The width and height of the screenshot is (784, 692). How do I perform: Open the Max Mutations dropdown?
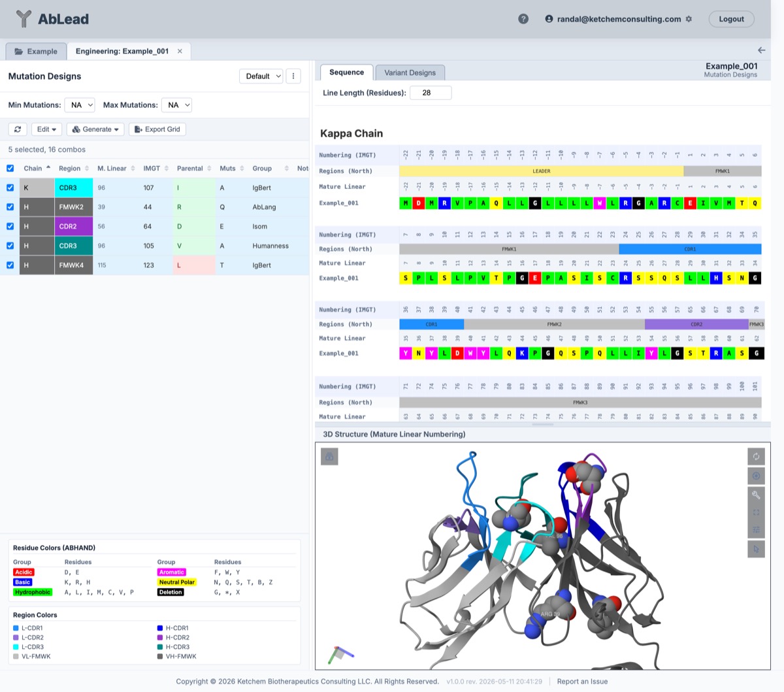coord(176,105)
